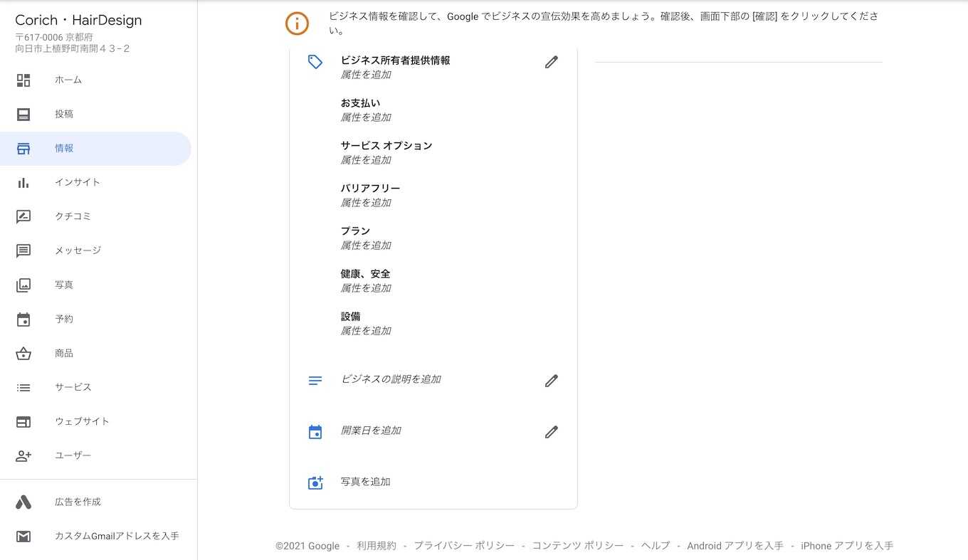Click the Google Ads icon beside 広告を作成

pyautogui.click(x=23, y=502)
